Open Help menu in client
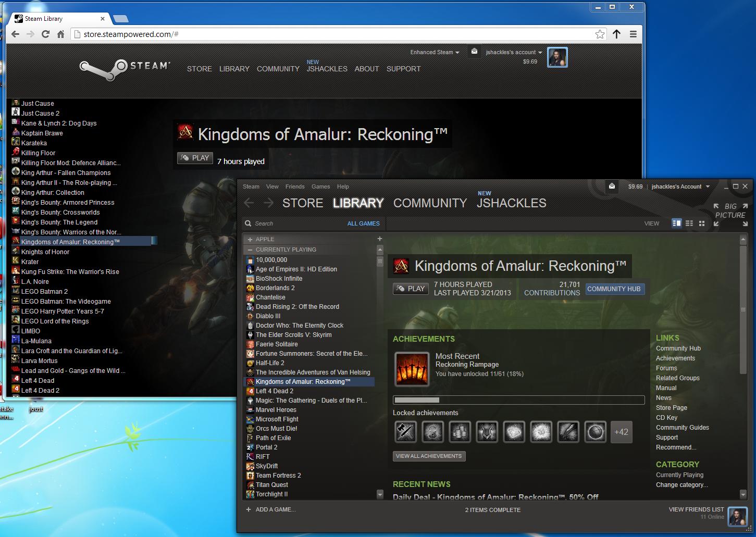Screen dimensions: 756x537 343,186
